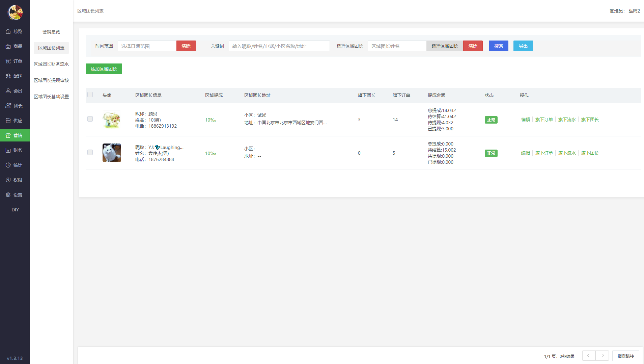Click the green 添加区域团长 button
The image size is (644, 364).
click(104, 69)
